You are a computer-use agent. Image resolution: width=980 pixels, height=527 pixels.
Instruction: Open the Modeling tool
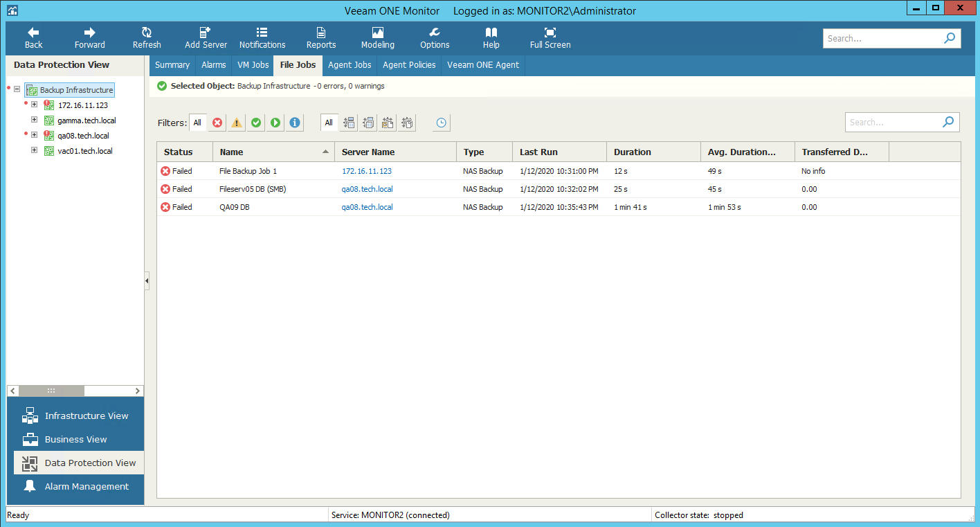coord(378,38)
